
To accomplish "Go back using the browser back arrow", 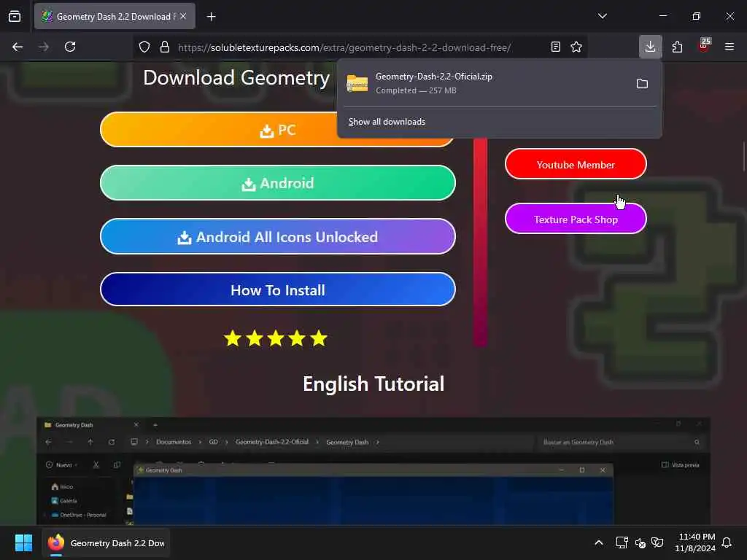I will pos(18,47).
